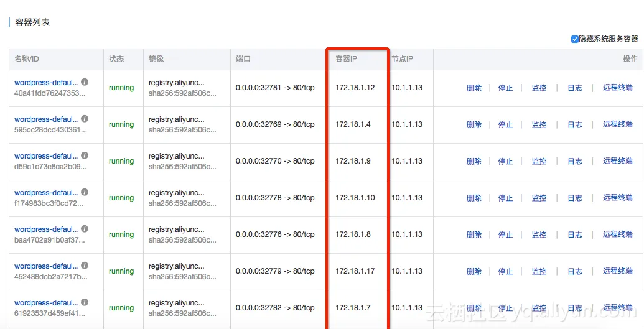This screenshot has width=644, height=329.
Task: Click 删除 for container with IP 172.18.1.10
Action: [x=474, y=198]
